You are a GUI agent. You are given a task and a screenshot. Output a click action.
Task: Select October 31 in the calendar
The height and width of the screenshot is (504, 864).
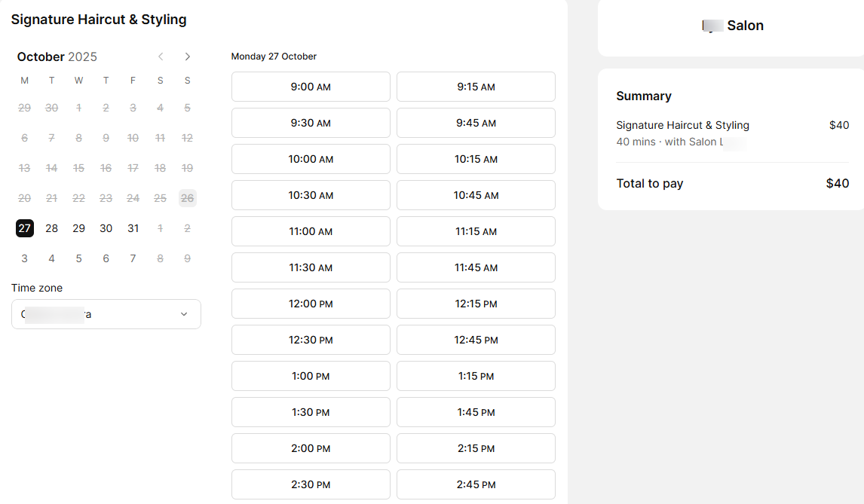click(x=133, y=228)
